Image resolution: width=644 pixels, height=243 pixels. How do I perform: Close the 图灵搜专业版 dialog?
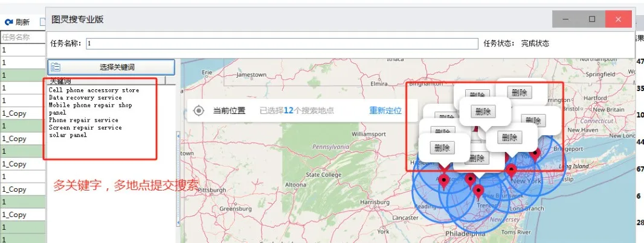(x=618, y=19)
